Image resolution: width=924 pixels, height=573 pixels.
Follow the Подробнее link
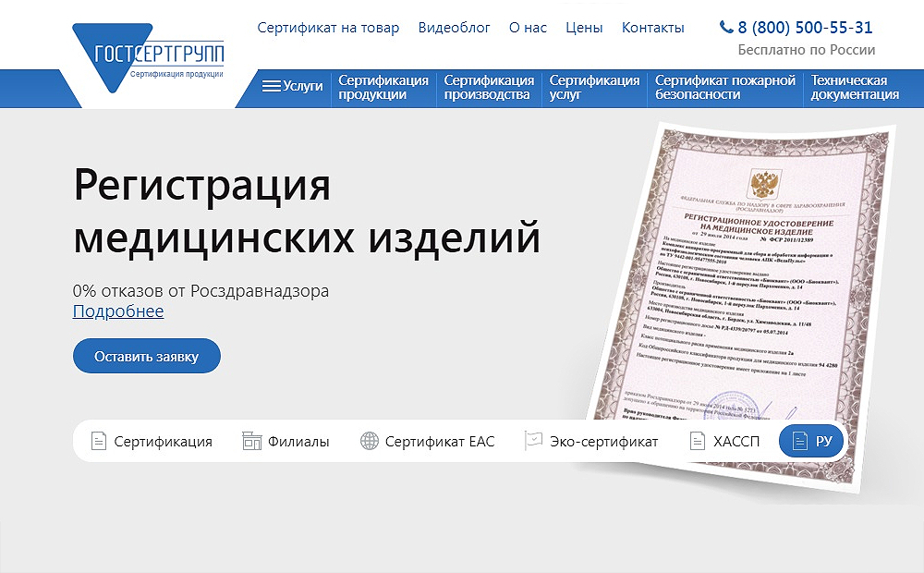[x=118, y=311]
